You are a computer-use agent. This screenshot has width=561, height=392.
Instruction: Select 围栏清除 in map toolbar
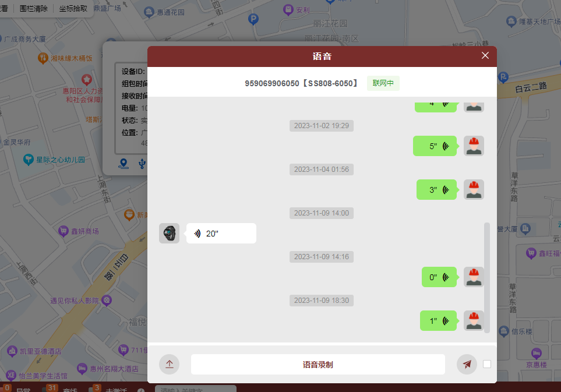point(33,9)
